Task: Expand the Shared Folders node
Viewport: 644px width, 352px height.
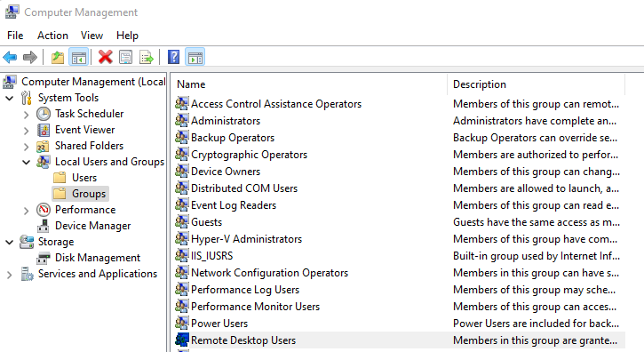Action: click(x=27, y=147)
